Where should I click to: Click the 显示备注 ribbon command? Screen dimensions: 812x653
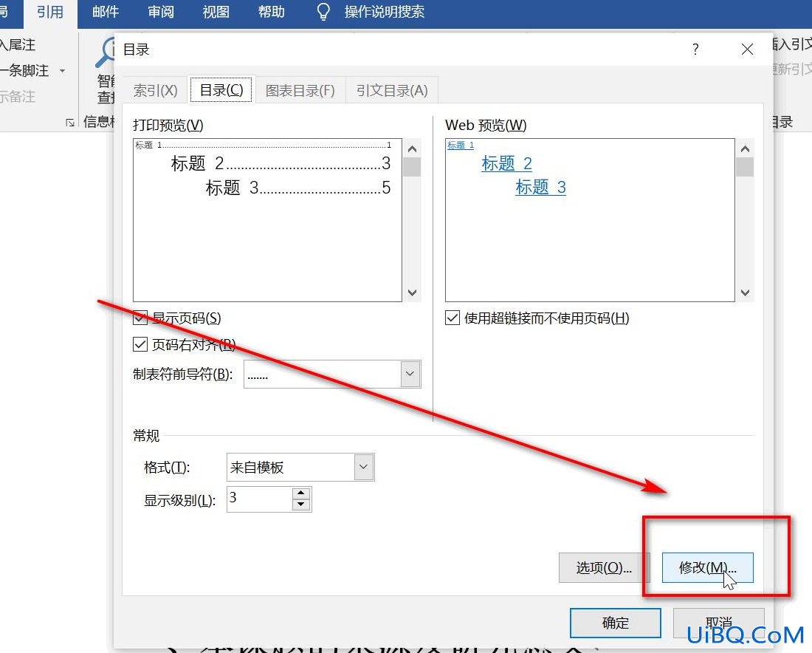(18, 96)
